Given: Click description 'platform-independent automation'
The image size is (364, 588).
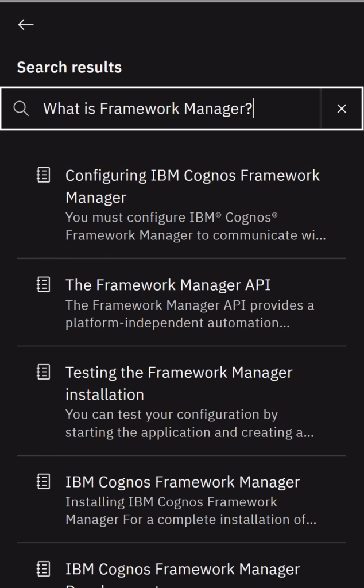Looking at the screenshot, I should [177, 323].
